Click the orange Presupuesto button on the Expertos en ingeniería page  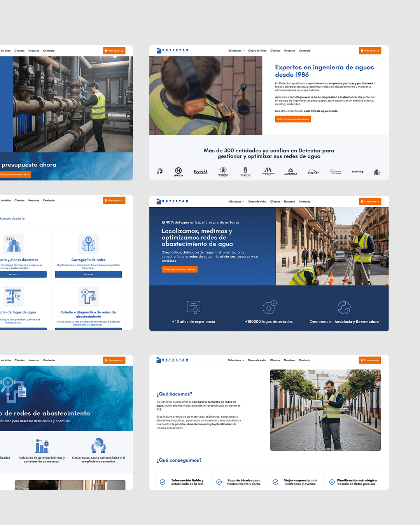point(370,51)
